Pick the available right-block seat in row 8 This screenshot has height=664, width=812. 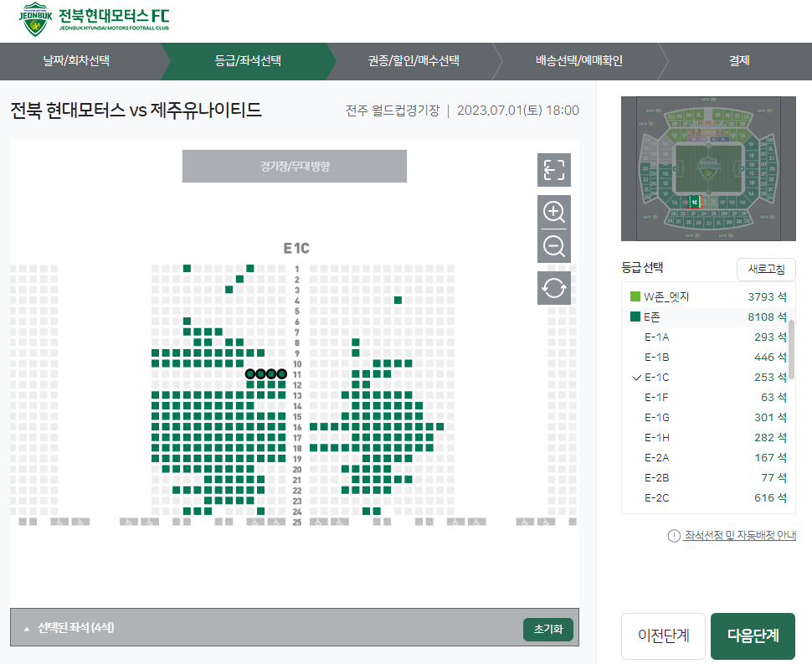(x=356, y=342)
